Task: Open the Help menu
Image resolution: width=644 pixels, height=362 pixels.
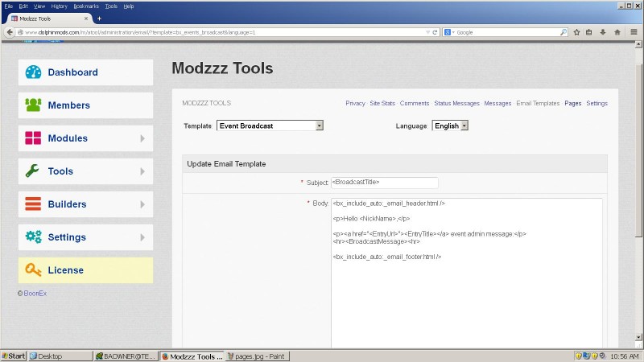Action: (x=129, y=6)
